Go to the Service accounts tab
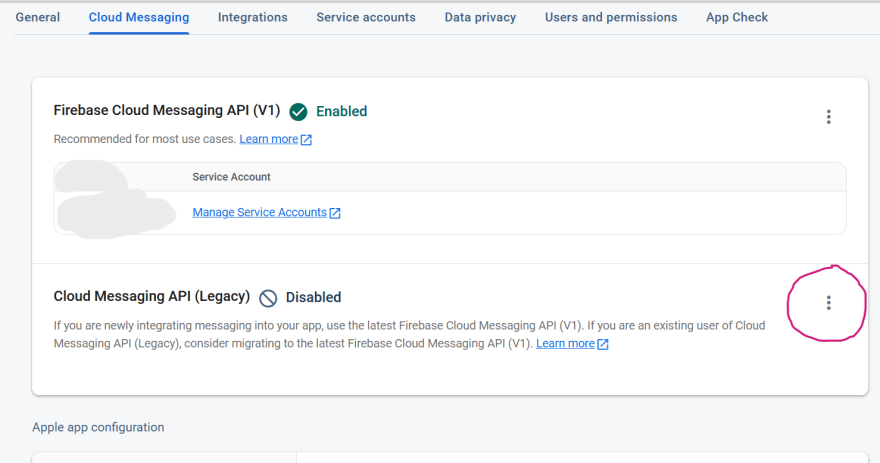Screen dimensions: 880x463 (366, 17)
